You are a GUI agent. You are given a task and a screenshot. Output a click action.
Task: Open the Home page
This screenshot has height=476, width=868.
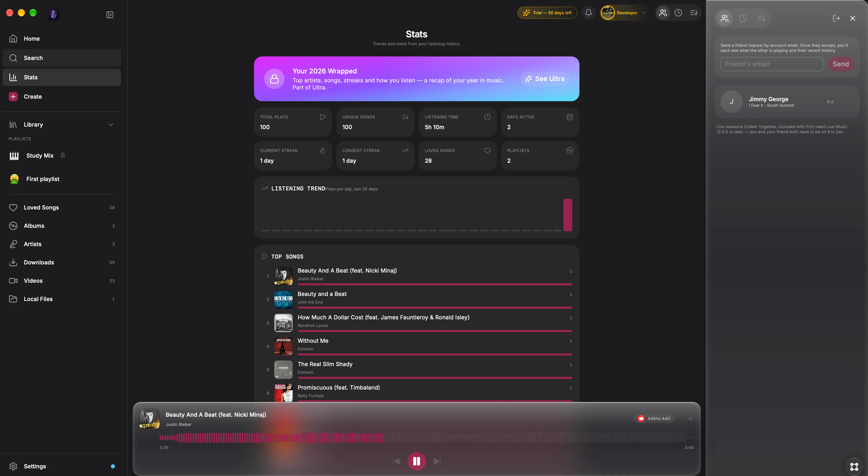pyautogui.click(x=62, y=39)
